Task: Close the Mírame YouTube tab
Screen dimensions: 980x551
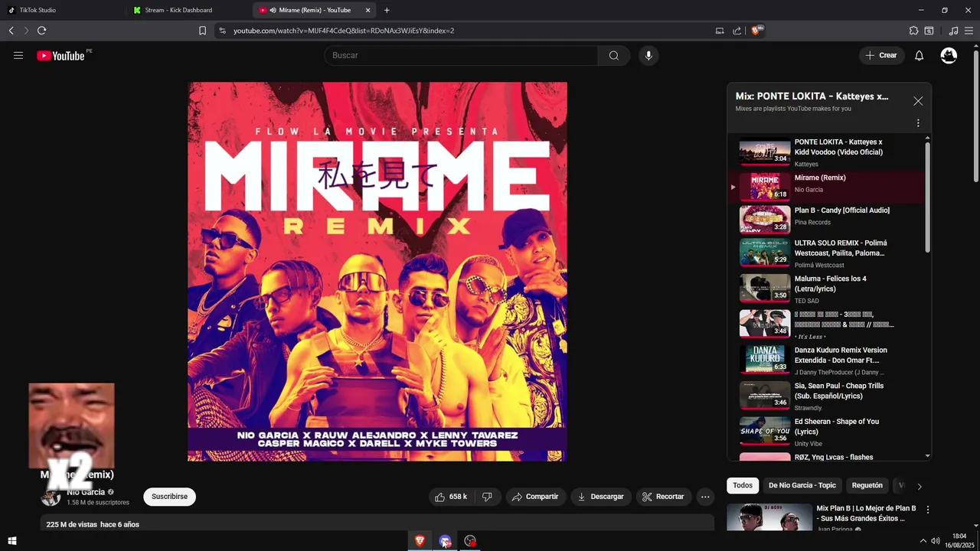Action: pos(368,10)
